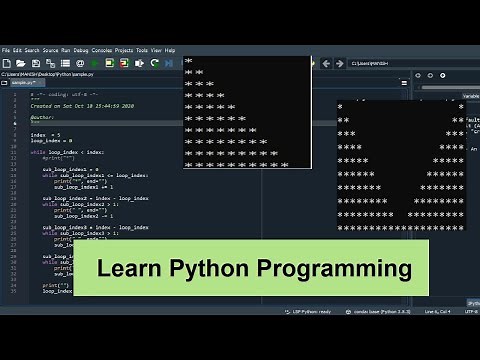Open the Source menu

[50, 50]
